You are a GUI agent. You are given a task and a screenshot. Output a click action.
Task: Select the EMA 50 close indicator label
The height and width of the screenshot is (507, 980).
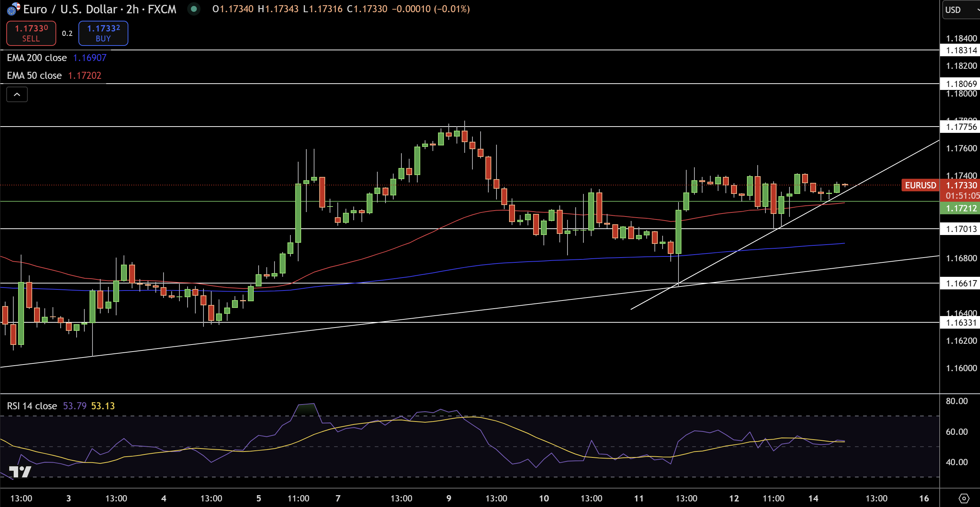[x=34, y=75]
